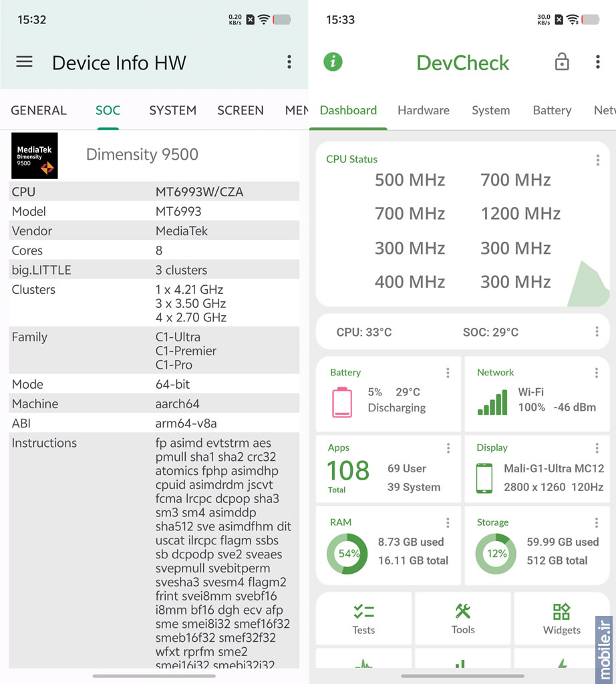Open Device Info HW overflow menu

coord(289,62)
